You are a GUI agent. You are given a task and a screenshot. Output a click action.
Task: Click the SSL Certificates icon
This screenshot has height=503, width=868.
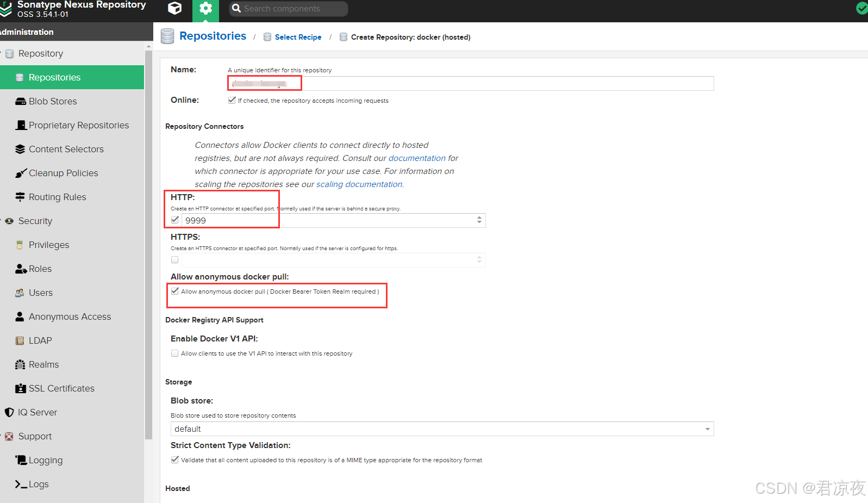coord(21,388)
